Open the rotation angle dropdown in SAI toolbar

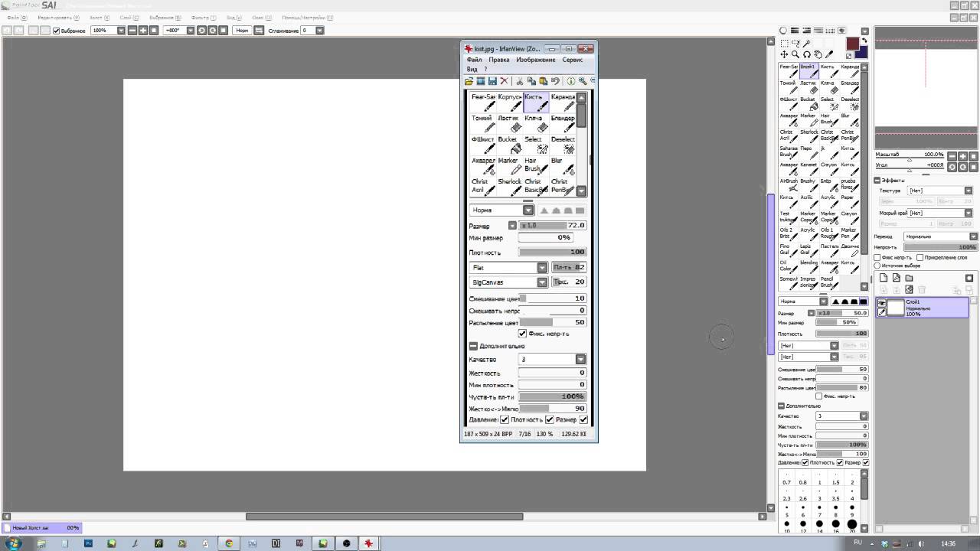(190, 31)
